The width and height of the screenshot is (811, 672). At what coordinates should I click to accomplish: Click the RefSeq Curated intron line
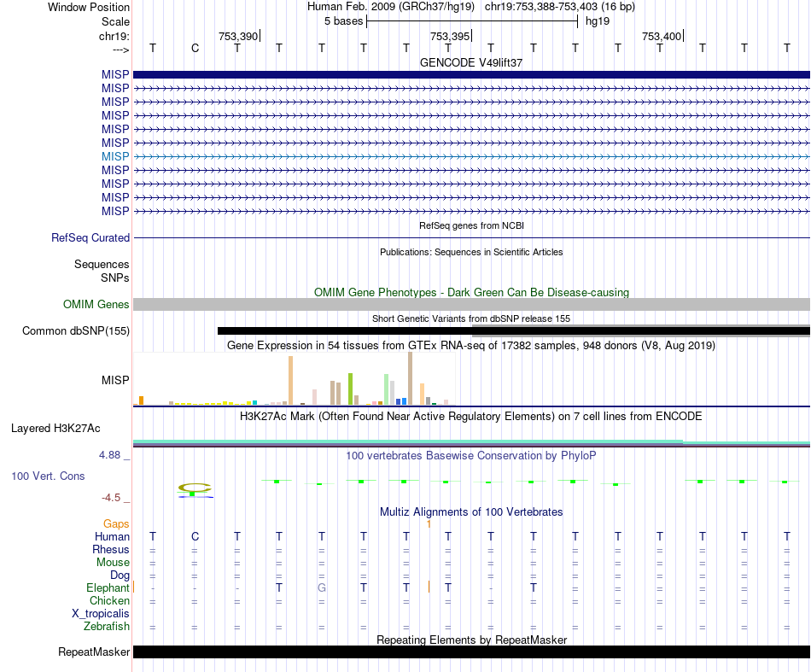(x=471, y=238)
